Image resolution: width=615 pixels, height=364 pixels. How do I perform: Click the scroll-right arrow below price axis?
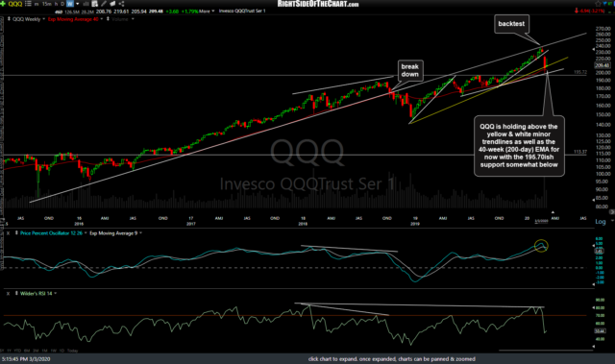[x=611, y=212]
